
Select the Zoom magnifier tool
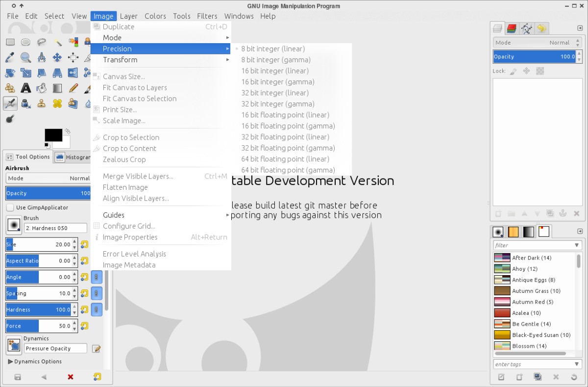click(25, 58)
